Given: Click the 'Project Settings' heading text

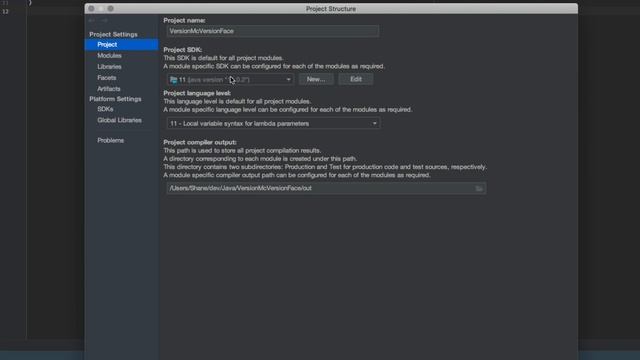Looking at the screenshot, I should pyautogui.click(x=113, y=34).
